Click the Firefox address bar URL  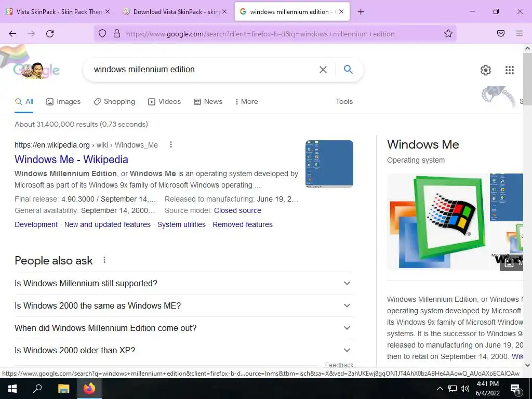260,34
